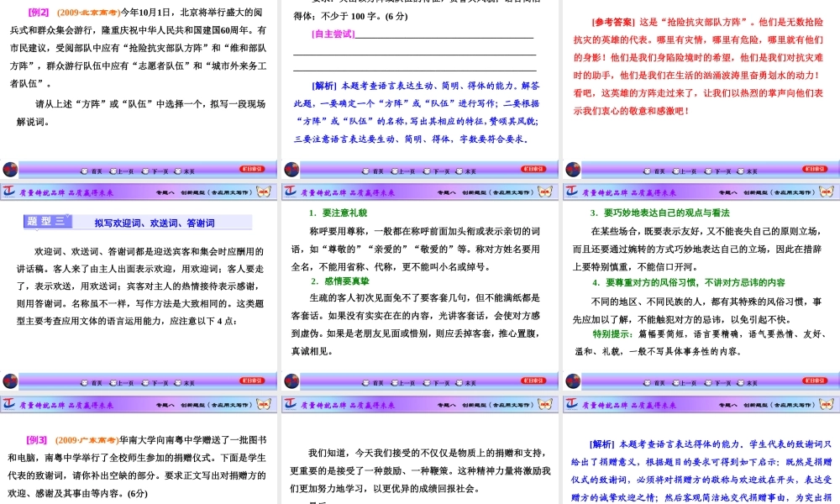Click the globe icon on the 题型三 slide
The image size is (840, 504).
coord(10,381)
